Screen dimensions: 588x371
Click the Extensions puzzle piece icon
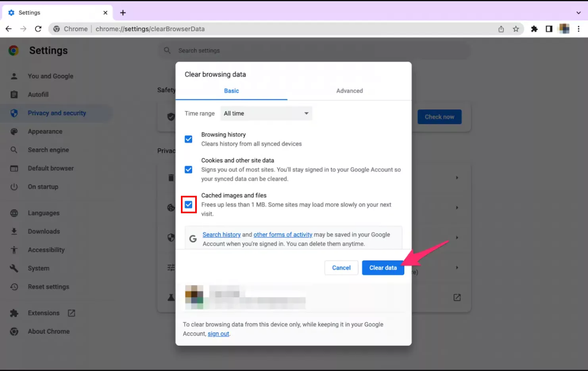534,29
